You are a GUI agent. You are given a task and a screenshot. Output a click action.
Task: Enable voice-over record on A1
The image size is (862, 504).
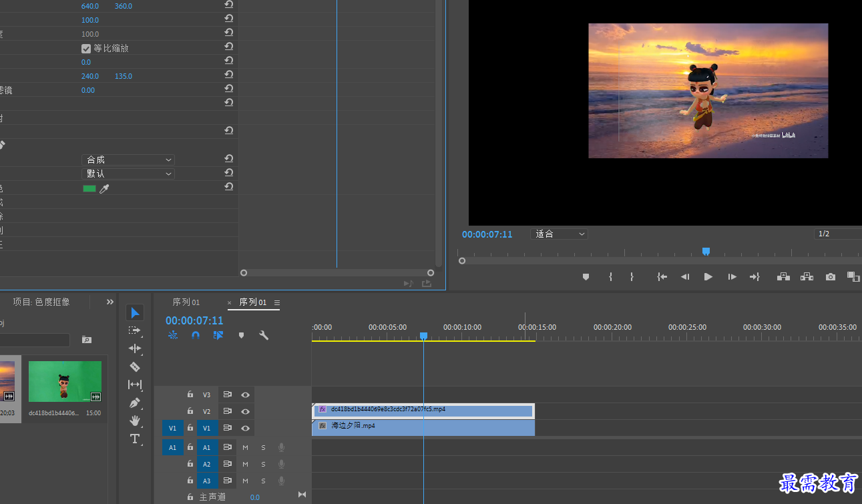tap(282, 447)
